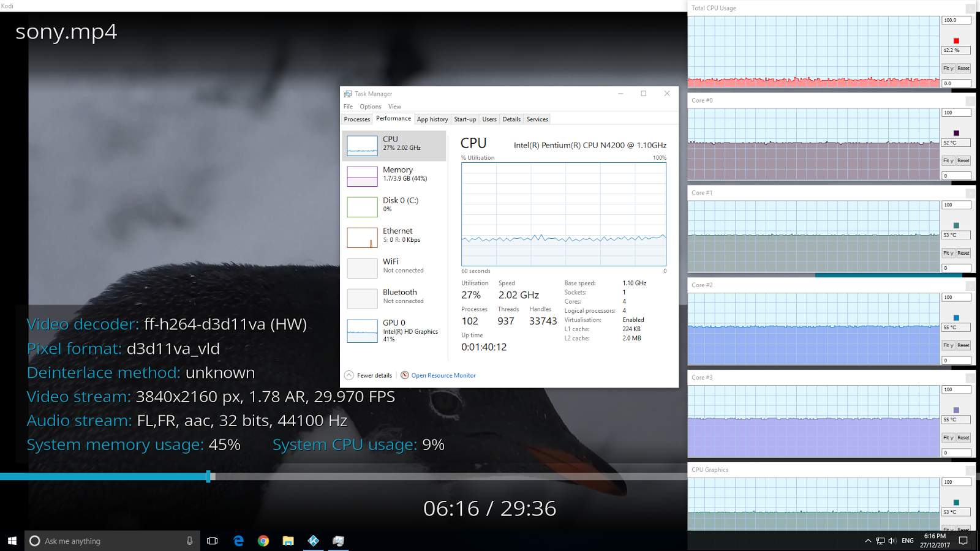Open the View menu in Task Manager
The image size is (980, 551).
click(x=394, y=107)
